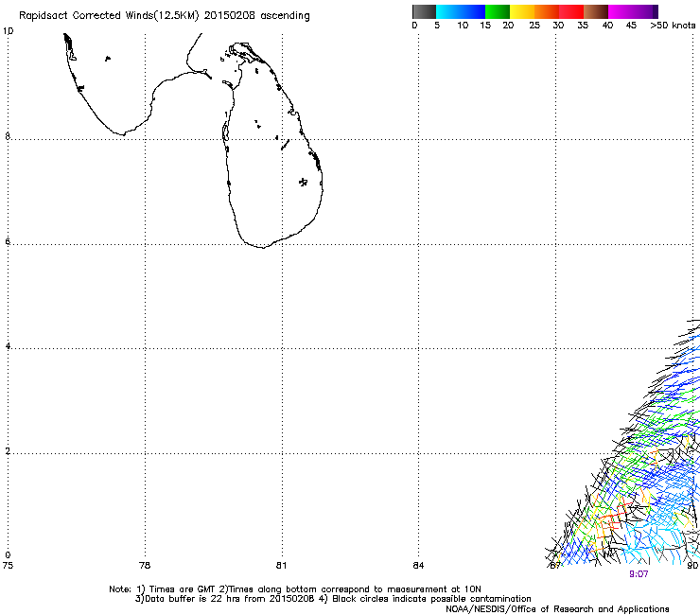Click the '>50 knots' legend label
700x615 pixels.
(673, 26)
